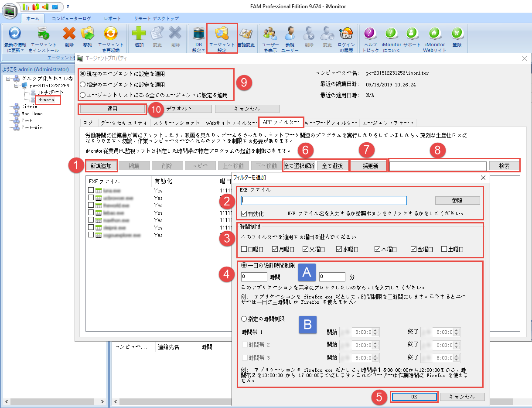Open the DB設定 dropdown arrow
The height and width of the screenshot is (408, 532).
(204, 50)
